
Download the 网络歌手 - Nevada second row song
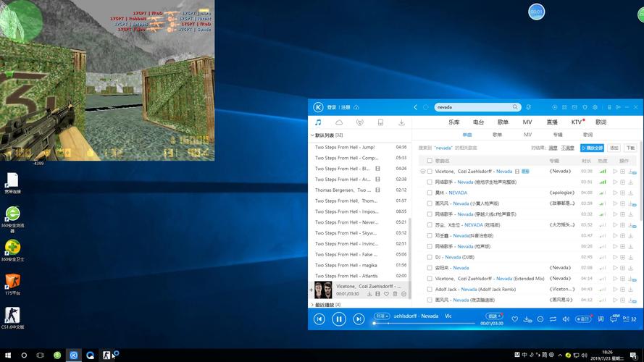pyautogui.click(x=630, y=182)
